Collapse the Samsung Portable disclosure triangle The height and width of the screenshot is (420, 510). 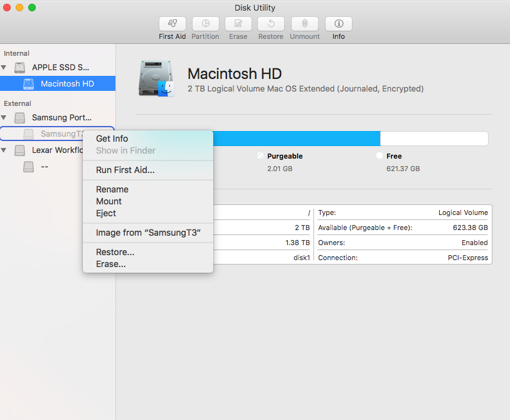[x=4, y=118]
